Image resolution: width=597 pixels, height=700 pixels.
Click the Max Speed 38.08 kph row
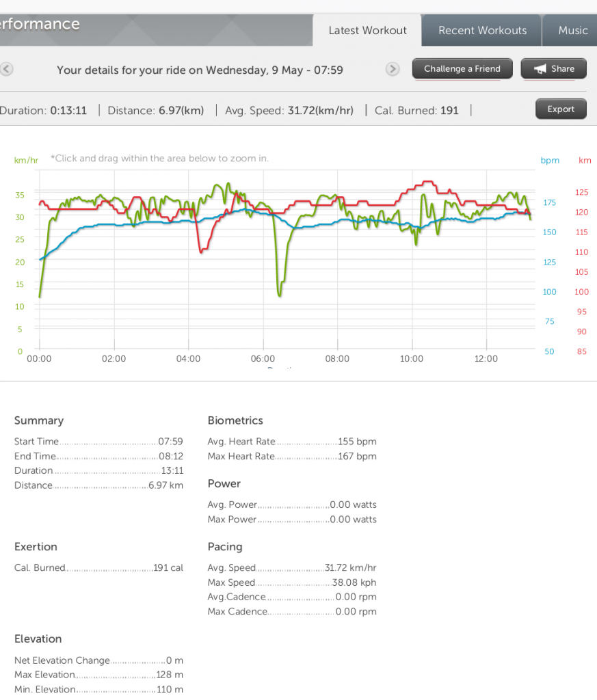pyautogui.click(x=291, y=583)
